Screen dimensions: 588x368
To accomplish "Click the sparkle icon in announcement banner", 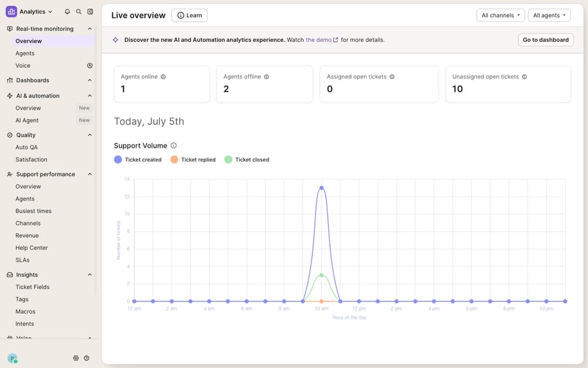I will 116,40.
